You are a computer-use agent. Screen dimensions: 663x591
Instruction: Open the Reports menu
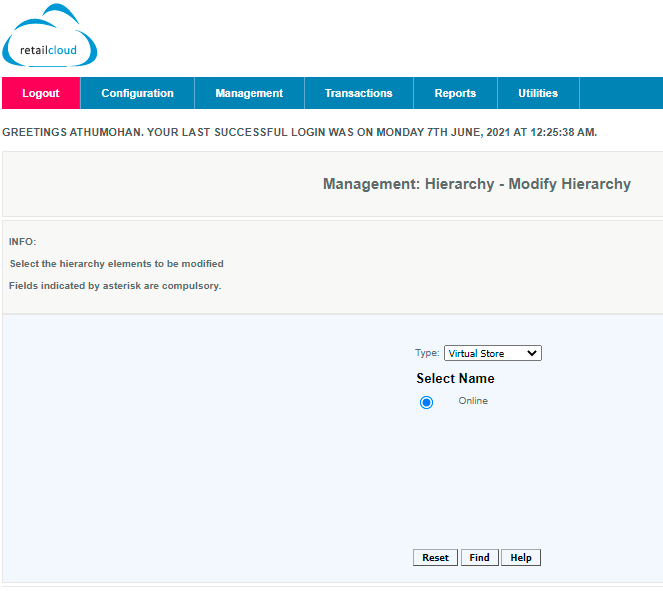455,93
